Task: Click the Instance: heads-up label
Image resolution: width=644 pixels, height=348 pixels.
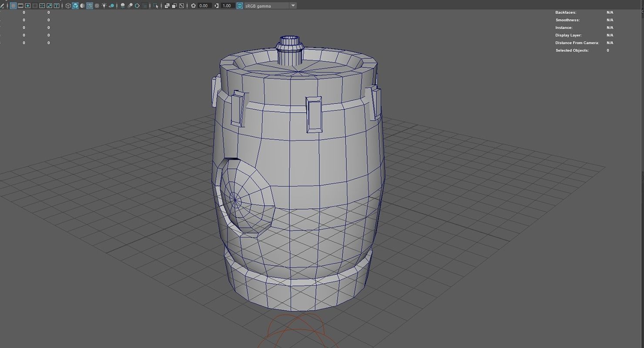Action: coord(564,27)
